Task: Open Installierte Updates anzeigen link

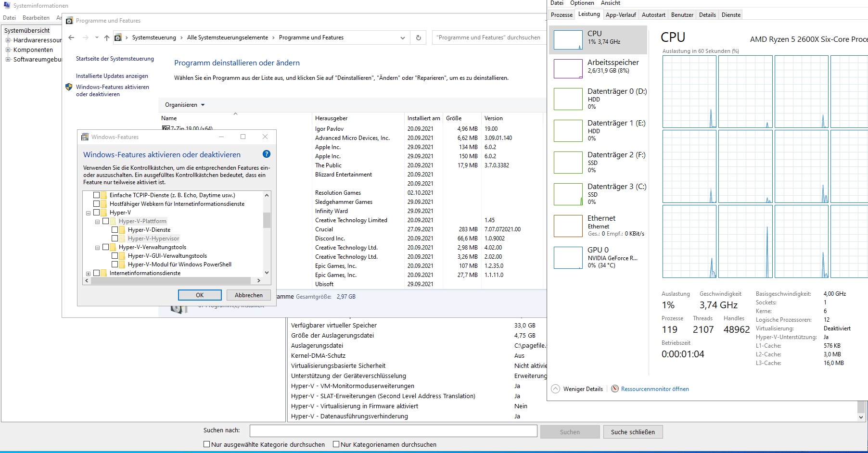Action: tap(112, 76)
